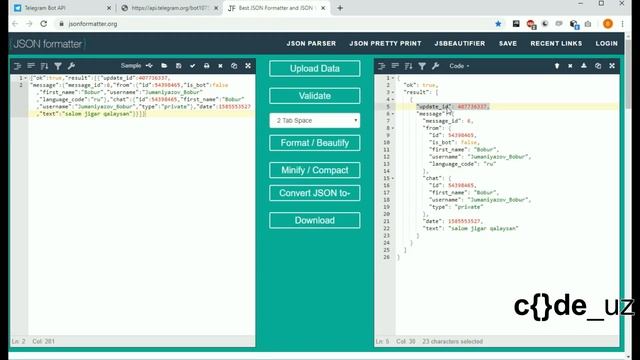640x360 pixels.
Task: Collapse line 1 fold arrow in right editor
Action: 393,78
